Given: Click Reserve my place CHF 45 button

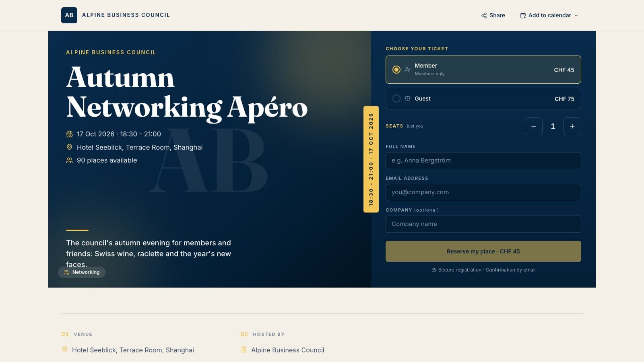Looking at the screenshot, I should tap(483, 251).
